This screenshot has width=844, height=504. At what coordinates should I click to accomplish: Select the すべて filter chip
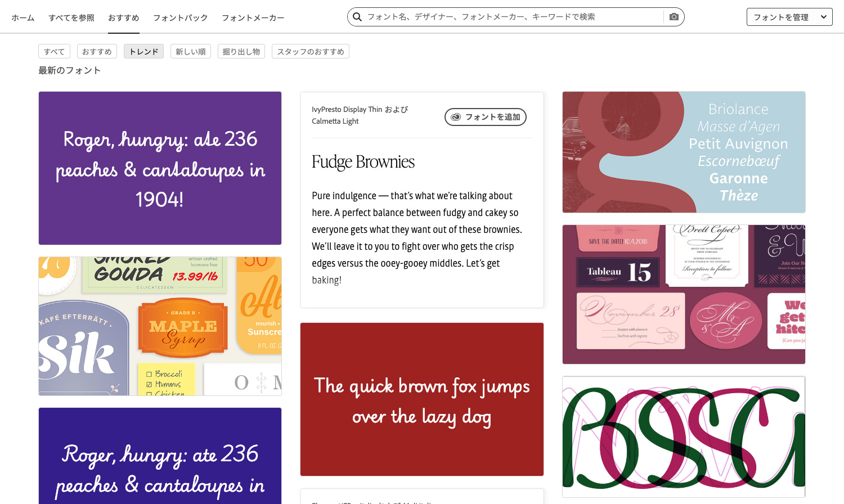click(x=55, y=51)
